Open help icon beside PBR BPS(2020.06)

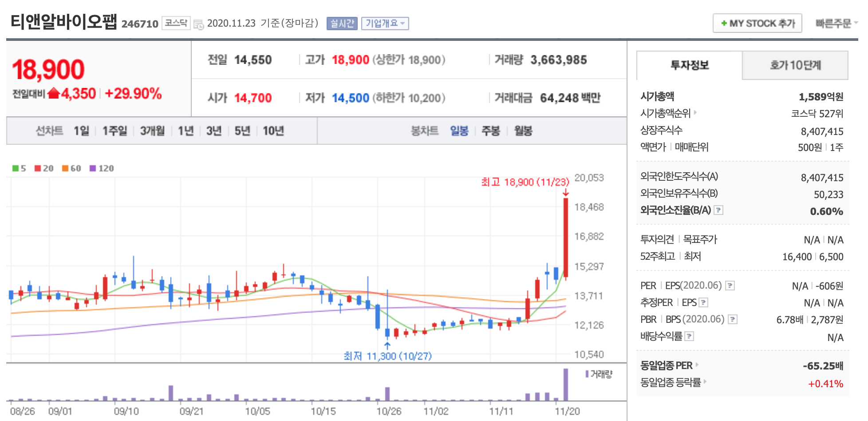733,319
